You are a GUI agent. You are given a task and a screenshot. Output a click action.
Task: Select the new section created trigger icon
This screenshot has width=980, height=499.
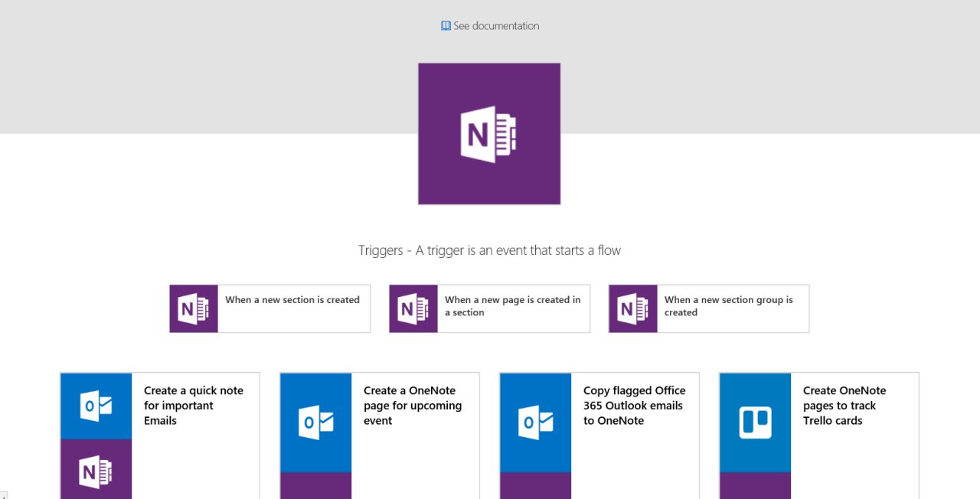[194, 308]
